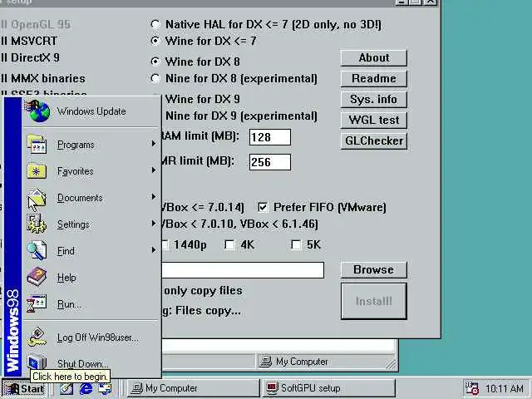Click the Install! button

click(373, 301)
